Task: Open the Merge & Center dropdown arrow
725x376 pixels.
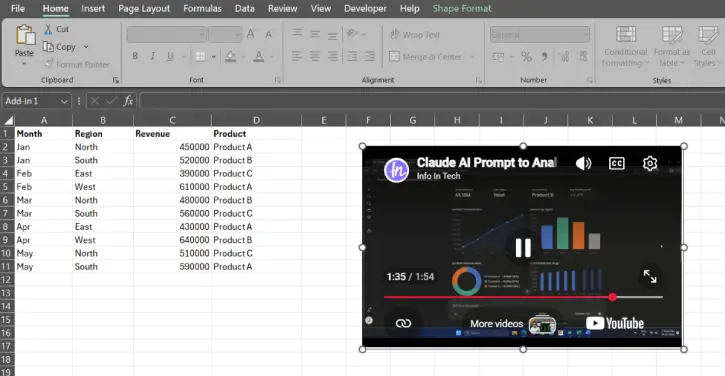Action: pos(472,57)
